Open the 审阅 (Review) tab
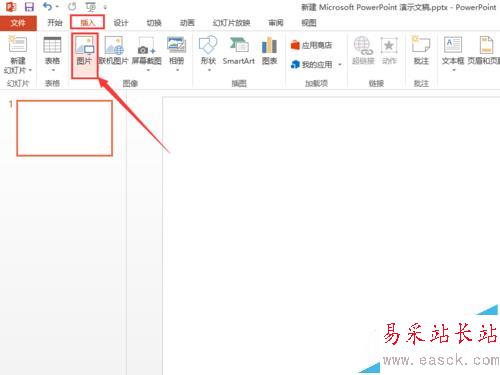500x375 pixels. (276, 23)
